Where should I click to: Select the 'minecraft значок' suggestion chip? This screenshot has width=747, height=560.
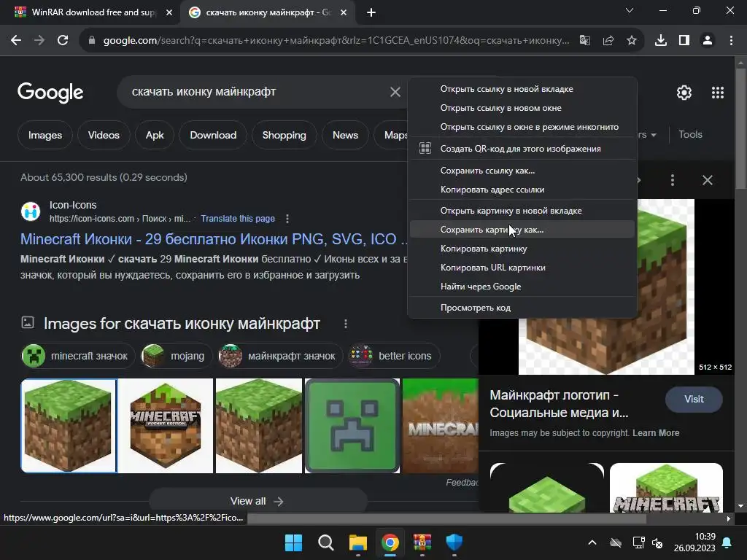coord(77,356)
